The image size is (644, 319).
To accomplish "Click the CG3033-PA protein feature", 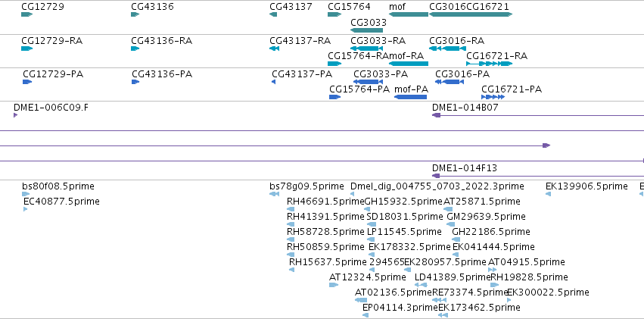I will pos(368,82).
